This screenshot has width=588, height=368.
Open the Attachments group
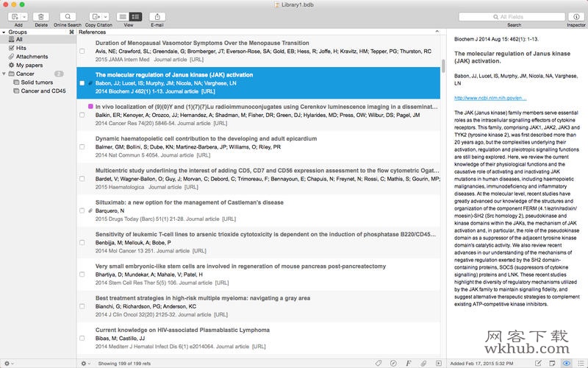pyautogui.click(x=38, y=57)
